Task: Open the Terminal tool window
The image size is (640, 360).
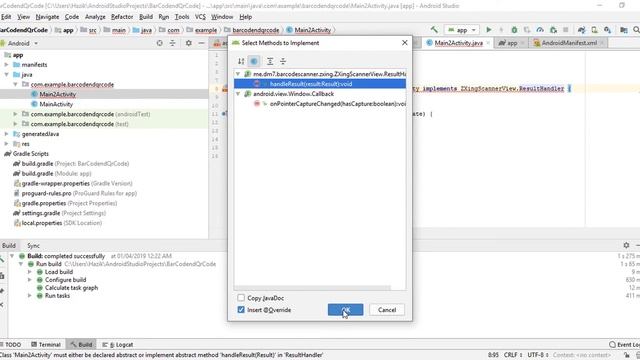Action: [x=46, y=344]
